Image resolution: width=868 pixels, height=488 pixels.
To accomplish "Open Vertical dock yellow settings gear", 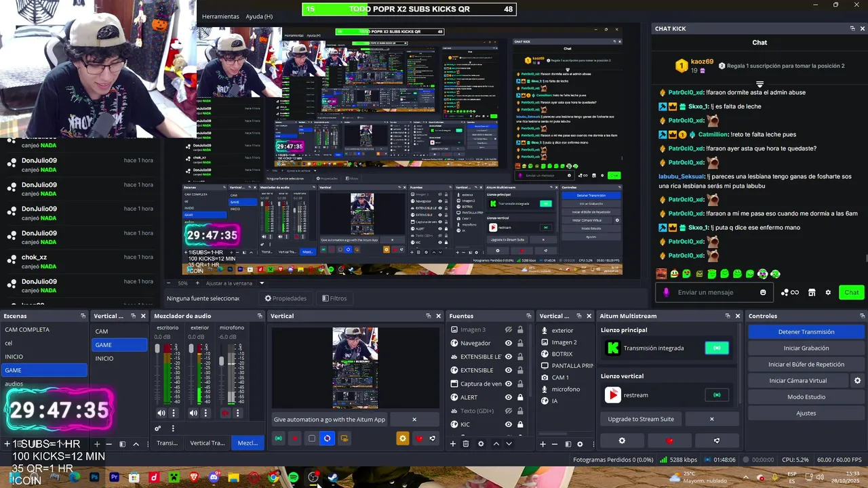I will click(x=403, y=439).
